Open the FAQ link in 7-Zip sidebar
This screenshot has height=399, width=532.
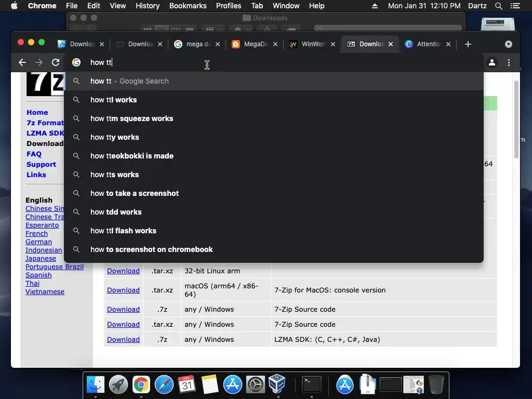[x=34, y=154]
